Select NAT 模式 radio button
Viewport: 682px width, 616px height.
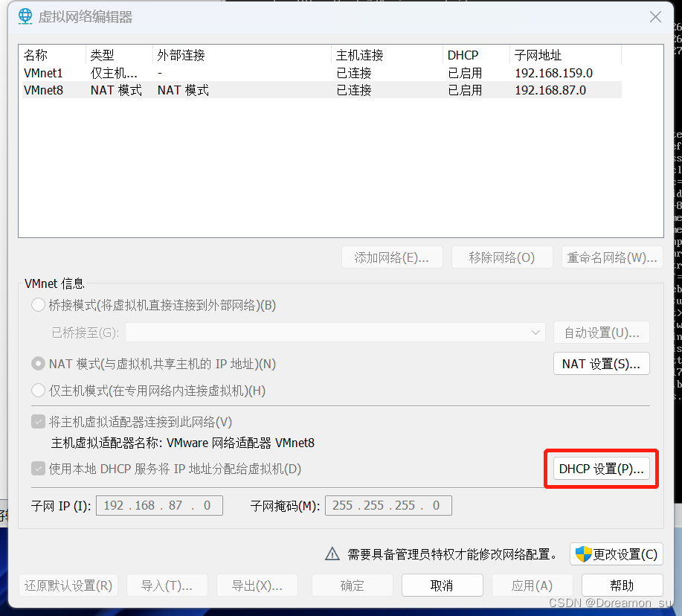(38, 364)
